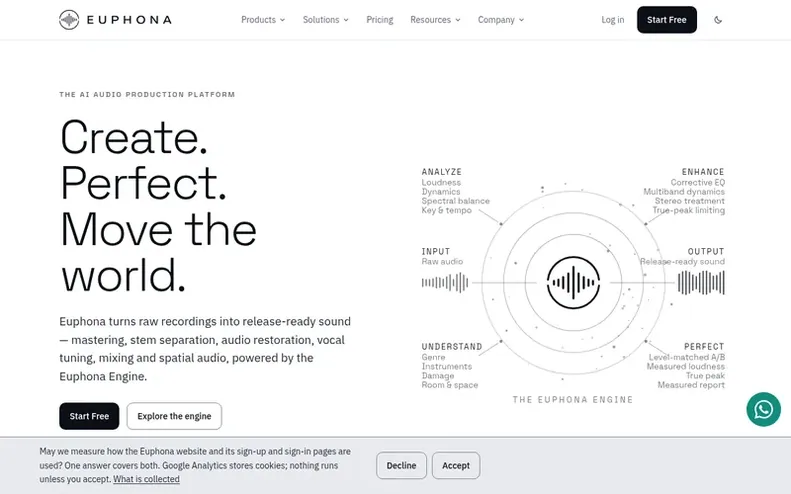
Task: Click the OUTPUT label in diagram
Action: (x=706, y=251)
